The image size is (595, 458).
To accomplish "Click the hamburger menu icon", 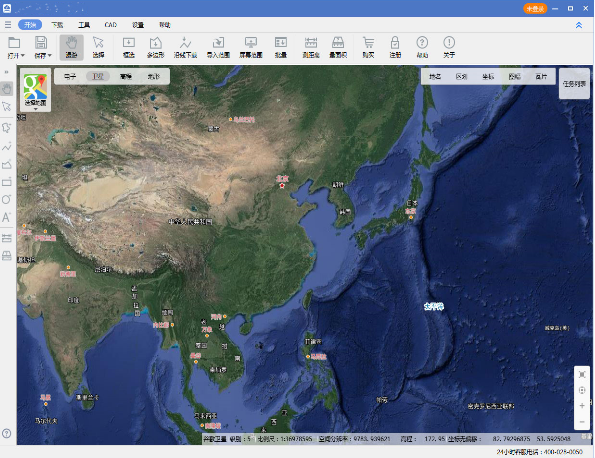I will [8, 25].
